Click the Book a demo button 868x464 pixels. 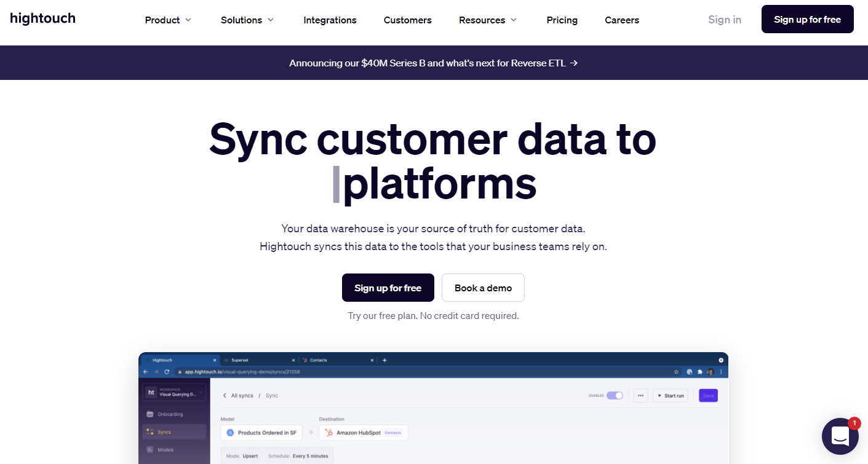[483, 288]
